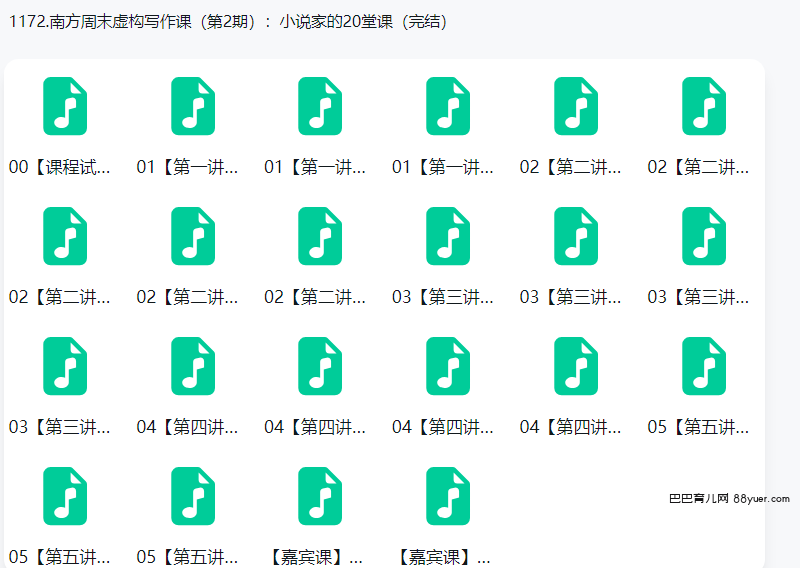
Task: Select the second 04【第四讲... audio file icon
Action: [x=320, y=366]
